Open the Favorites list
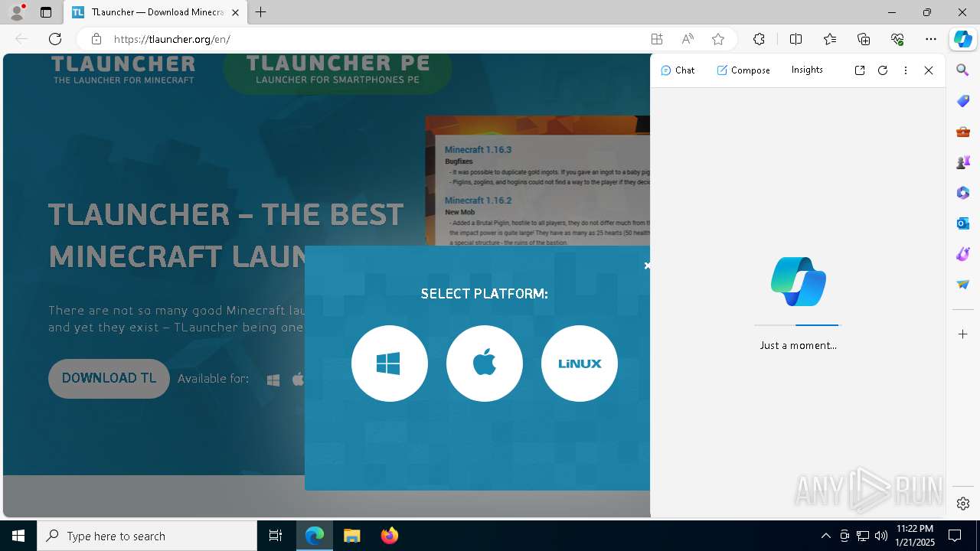This screenshot has height=551, width=980. coord(830,39)
